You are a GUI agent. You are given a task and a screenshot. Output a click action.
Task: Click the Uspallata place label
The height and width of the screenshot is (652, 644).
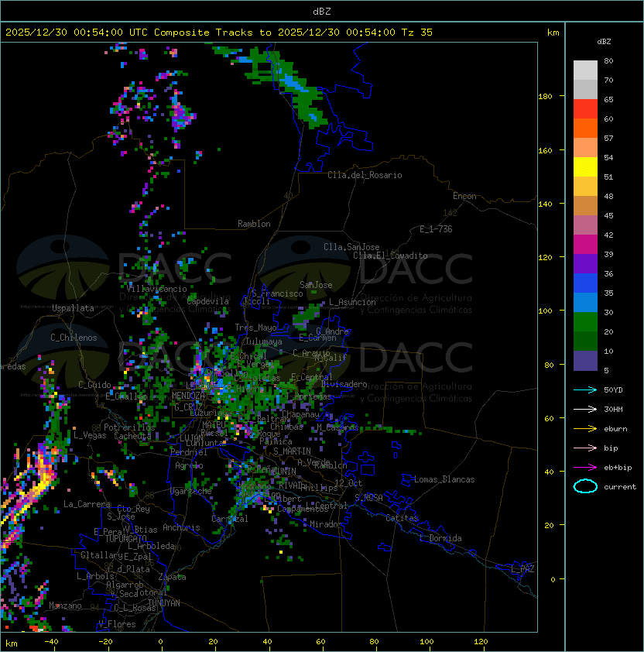click(73, 308)
